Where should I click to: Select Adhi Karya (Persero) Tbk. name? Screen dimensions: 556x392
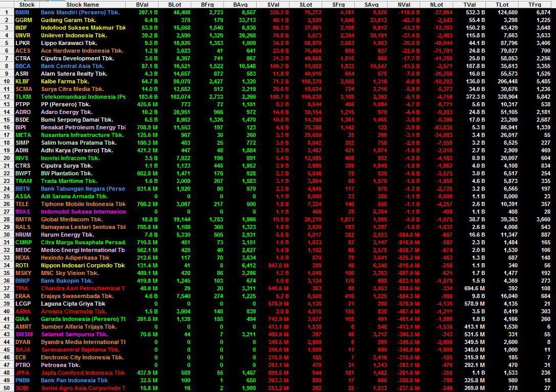point(77,151)
